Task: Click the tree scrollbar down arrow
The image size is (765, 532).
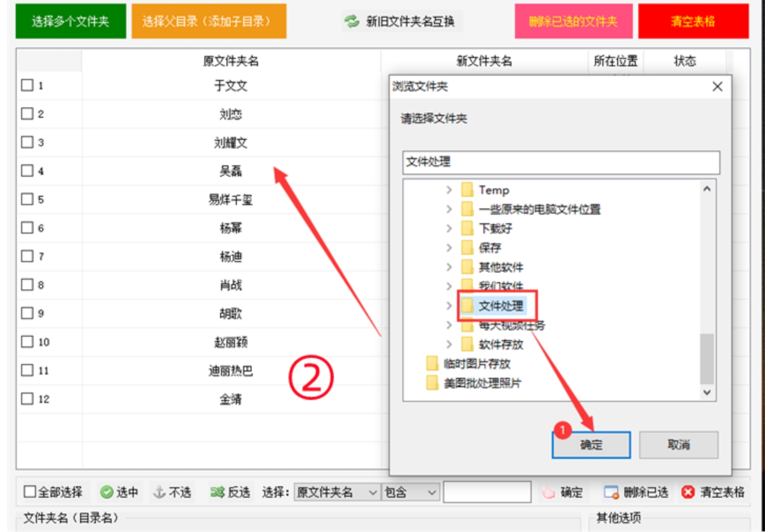Action: (707, 393)
